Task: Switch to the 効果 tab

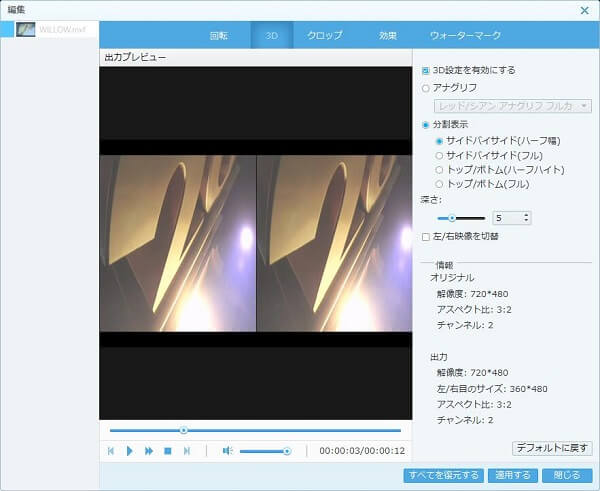Action: click(388, 36)
